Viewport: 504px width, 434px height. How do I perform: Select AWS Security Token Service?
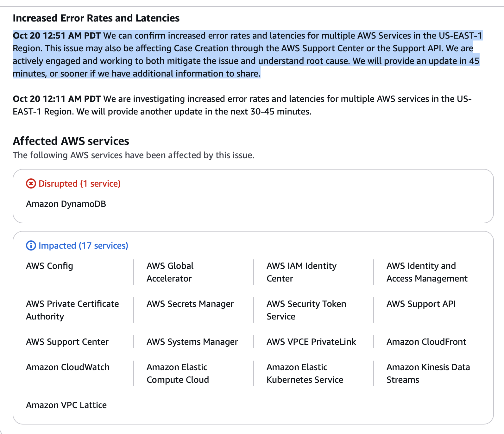pyautogui.click(x=306, y=310)
